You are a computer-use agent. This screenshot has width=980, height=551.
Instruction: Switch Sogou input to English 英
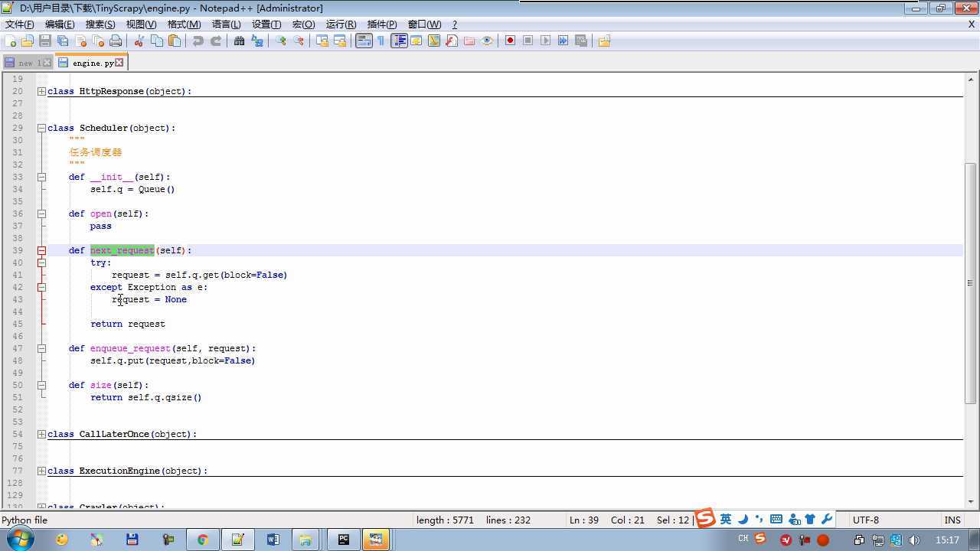click(x=725, y=519)
